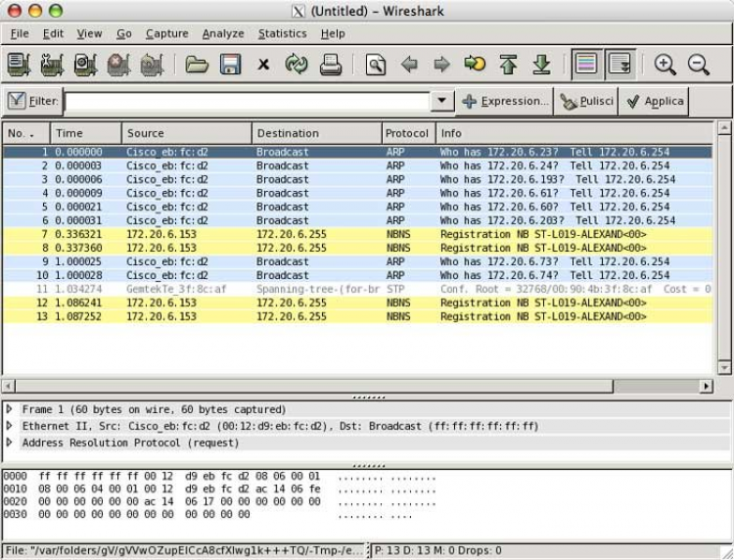Viewport: 734px width, 560px height.
Task: Sort by the Protocol column header
Action: [x=409, y=133]
